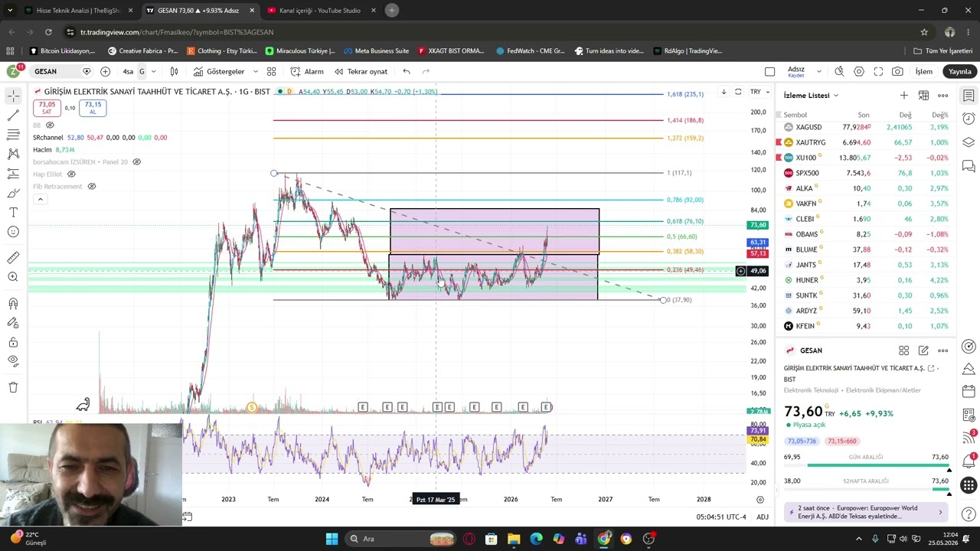Show the Fib Retracement indicator
This screenshot has height=551, width=980.
(91, 186)
